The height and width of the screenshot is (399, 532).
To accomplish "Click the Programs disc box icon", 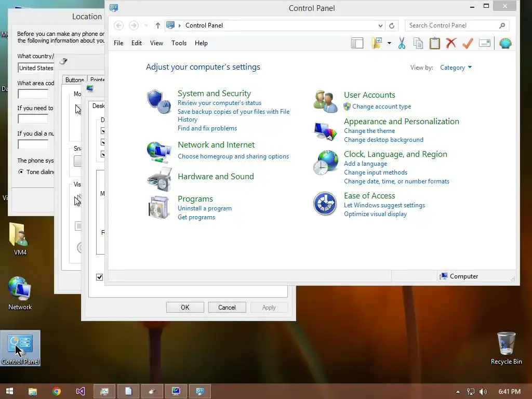I will [x=158, y=207].
